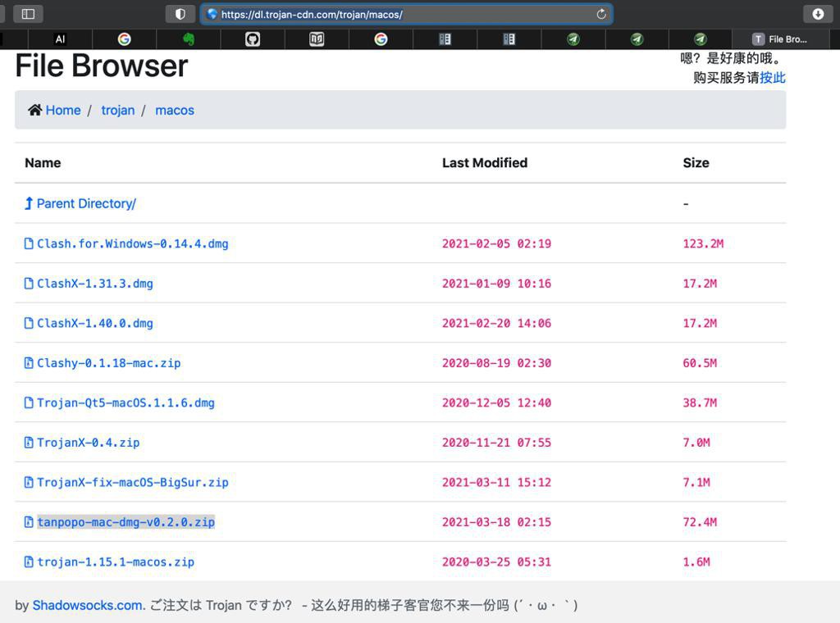Image resolution: width=840 pixels, height=623 pixels.
Task: Select the 7.0M size value
Action: click(x=696, y=443)
